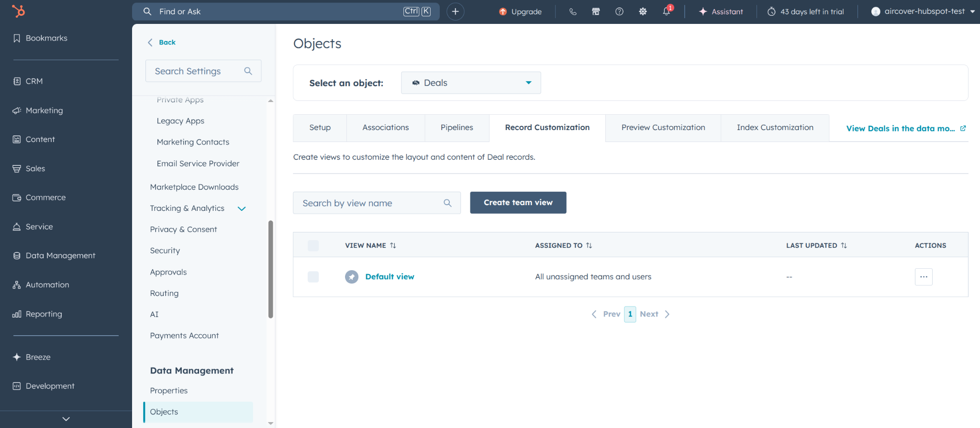Expand Tracking & Analytics section
This screenshot has height=428, width=980.
coord(242,209)
